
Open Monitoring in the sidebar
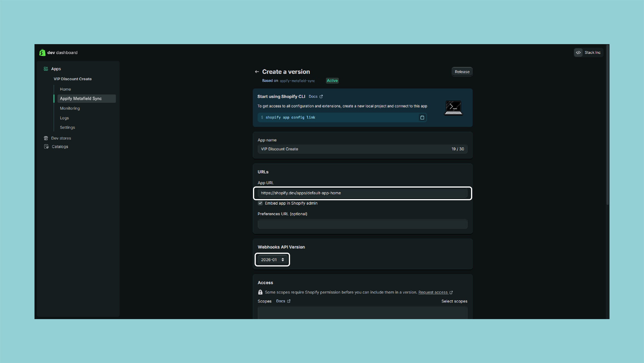[x=70, y=108]
